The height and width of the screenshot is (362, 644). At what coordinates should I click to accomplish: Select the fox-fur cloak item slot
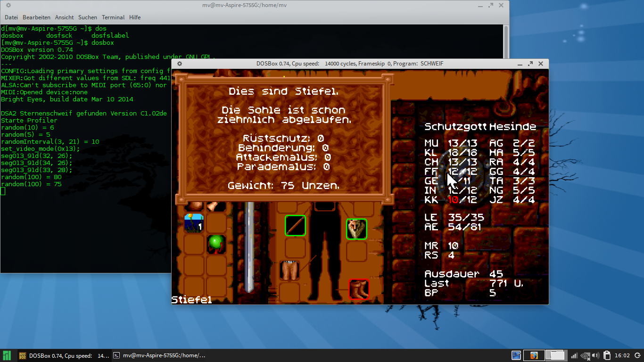(x=356, y=229)
